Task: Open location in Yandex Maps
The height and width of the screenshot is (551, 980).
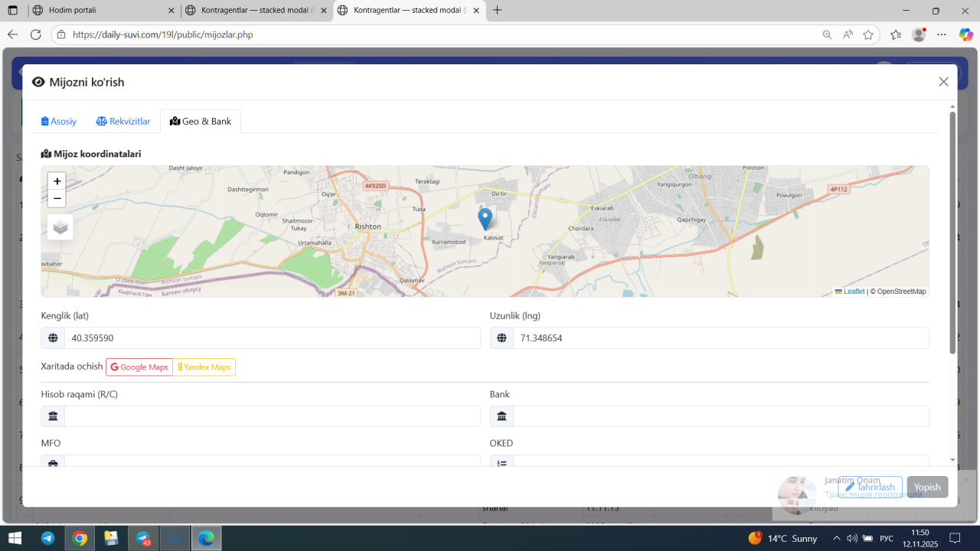Action: [204, 367]
